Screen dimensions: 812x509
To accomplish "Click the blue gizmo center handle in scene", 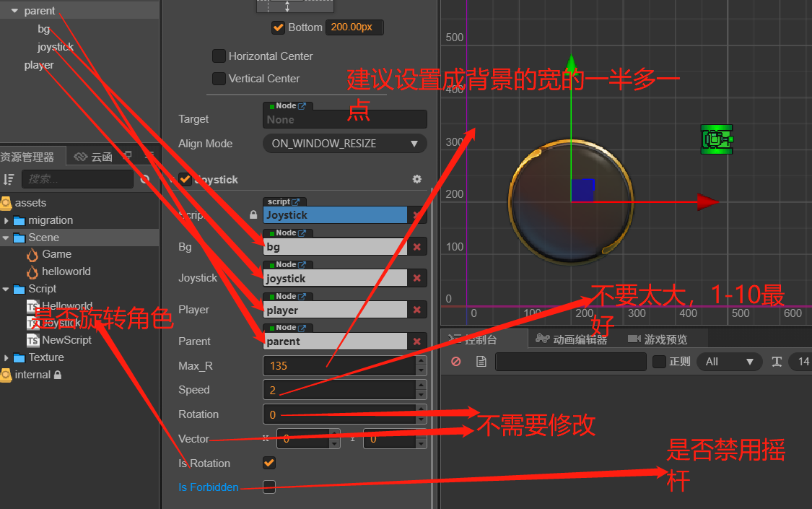I will pyautogui.click(x=582, y=190).
